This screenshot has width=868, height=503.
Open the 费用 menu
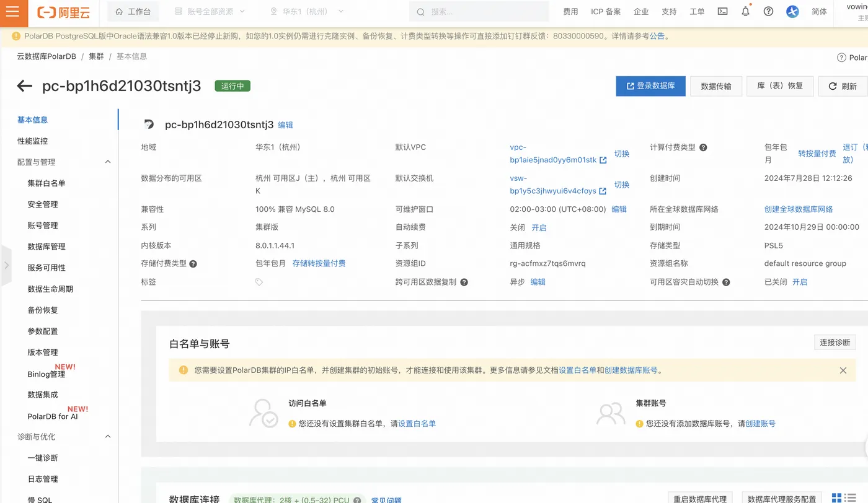point(570,12)
